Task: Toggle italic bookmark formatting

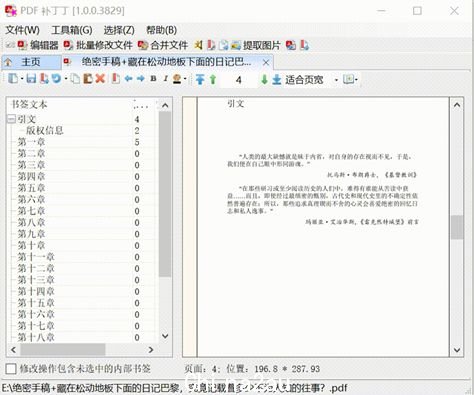Action: click(x=165, y=79)
